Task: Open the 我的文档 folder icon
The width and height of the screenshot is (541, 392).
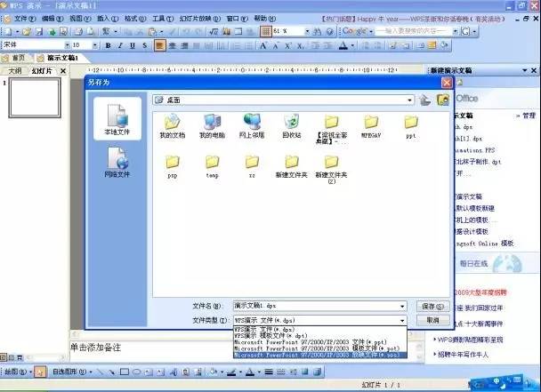Action: point(172,126)
